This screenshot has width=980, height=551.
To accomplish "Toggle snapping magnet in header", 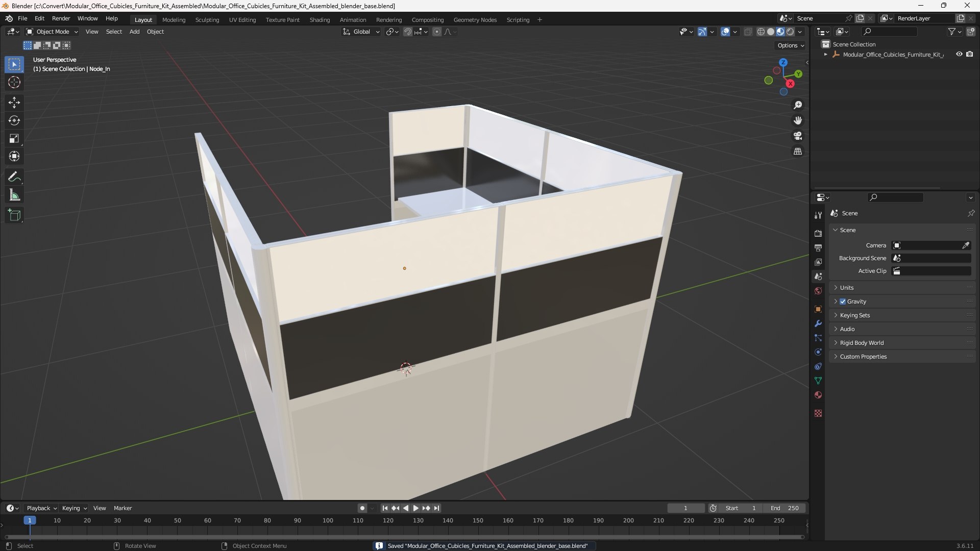I will point(408,32).
